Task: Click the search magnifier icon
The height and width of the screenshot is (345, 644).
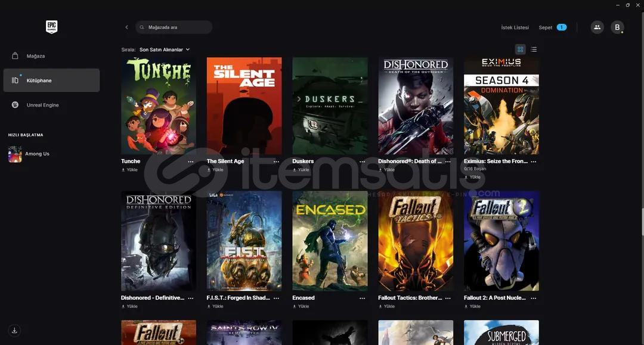Action: coord(142,27)
